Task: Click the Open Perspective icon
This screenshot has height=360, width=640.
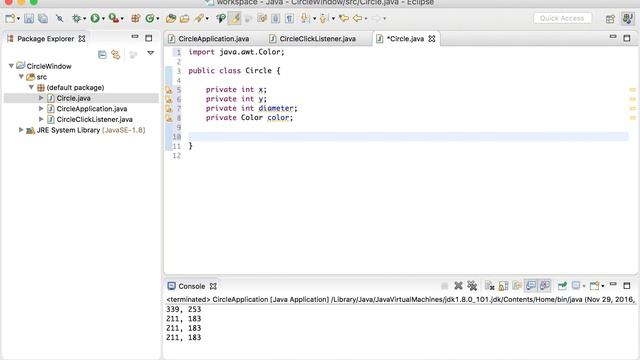Action: [610, 19]
